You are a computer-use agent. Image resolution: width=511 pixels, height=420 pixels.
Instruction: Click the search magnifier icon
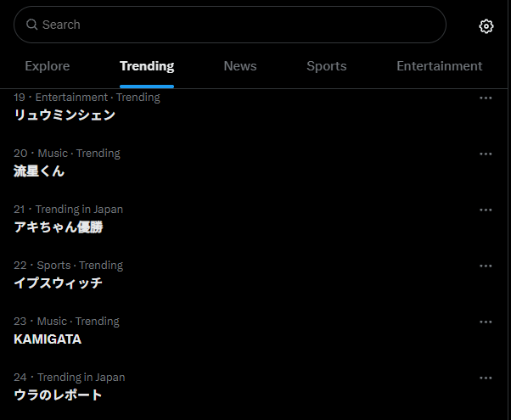click(x=31, y=25)
